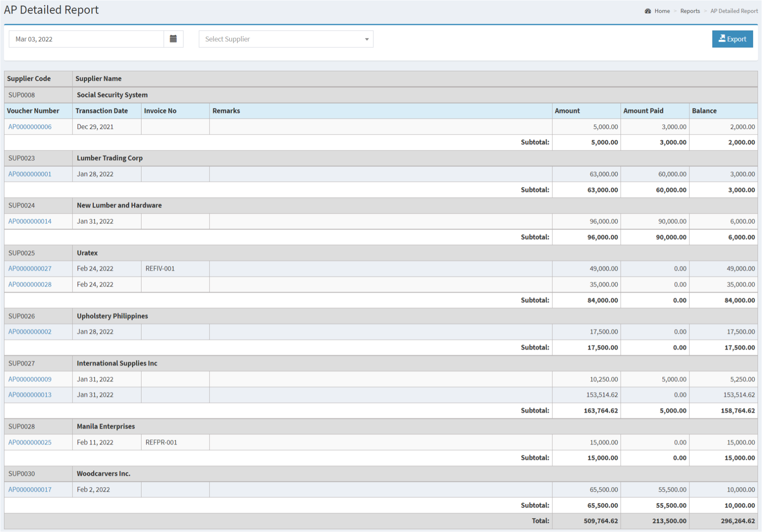The image size is (762, 532).
Task: Open voucher AP0000000006 for Social Security System
Action: [x=30, y=127]
